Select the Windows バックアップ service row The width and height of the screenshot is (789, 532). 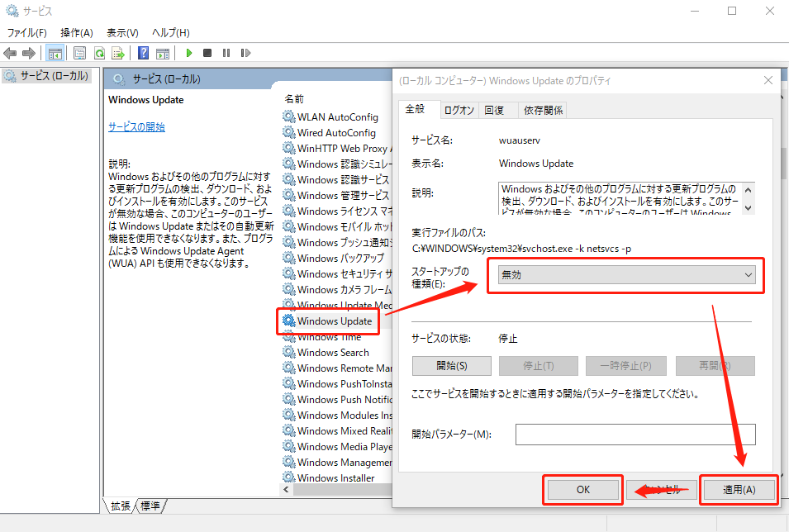pos(336,259)
